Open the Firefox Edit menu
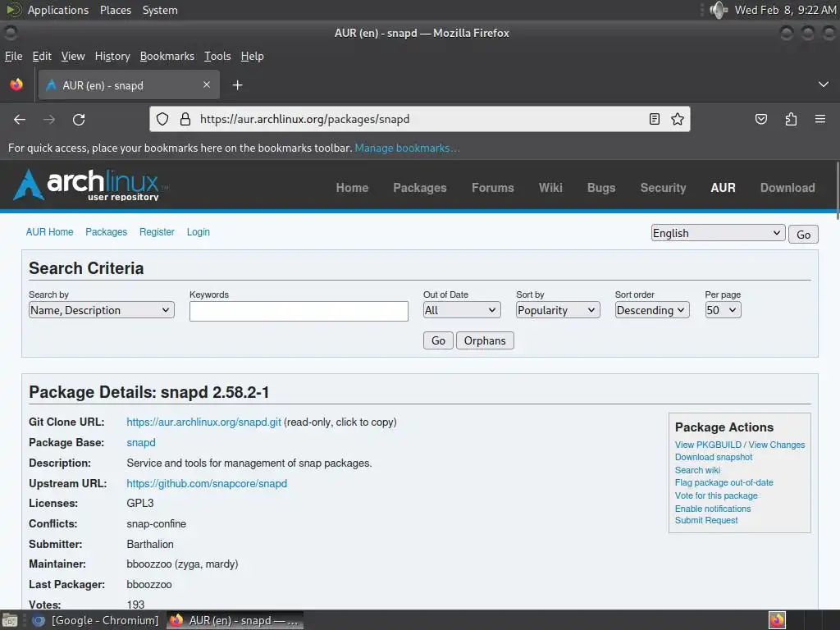This screenshot has width=840, height=630. coord(42,57)
